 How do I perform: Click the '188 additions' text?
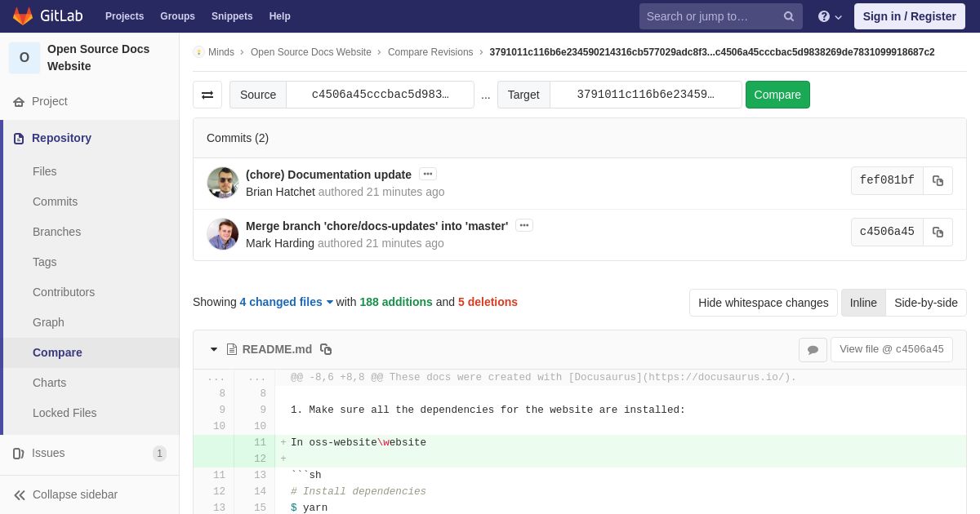pyautogui.click(x=396, y=302)
